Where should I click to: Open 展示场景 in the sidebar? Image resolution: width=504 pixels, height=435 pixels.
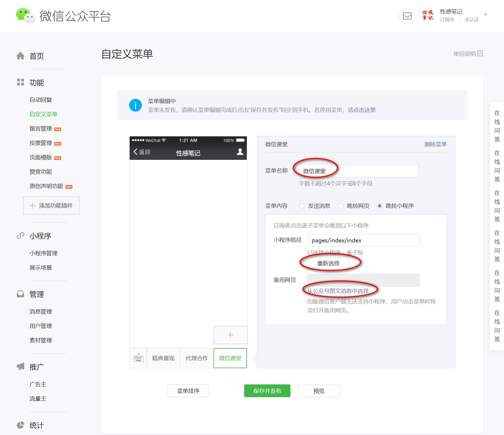pos(41,268)
